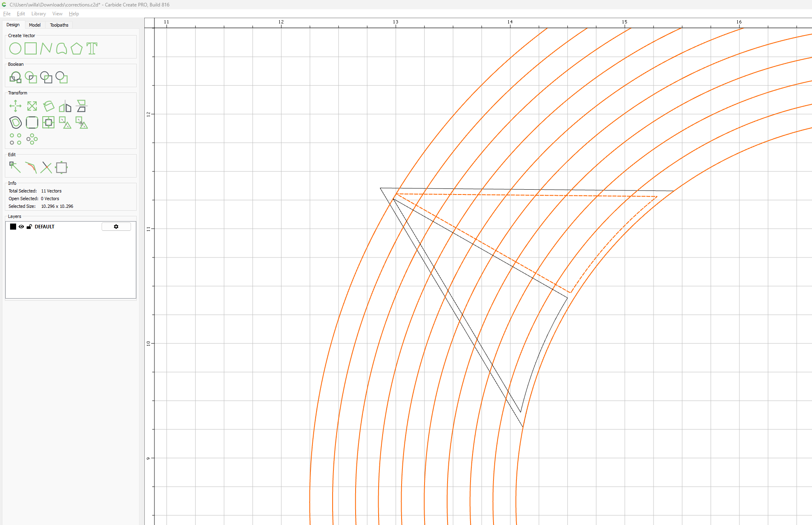Click the DEFAULT layer black color swatch
Screen dimensions: 812x525
(13, 227)
